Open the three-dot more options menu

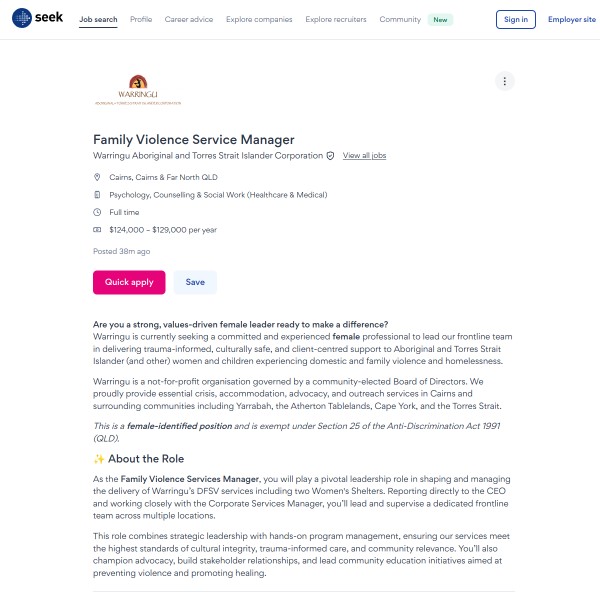505,82
